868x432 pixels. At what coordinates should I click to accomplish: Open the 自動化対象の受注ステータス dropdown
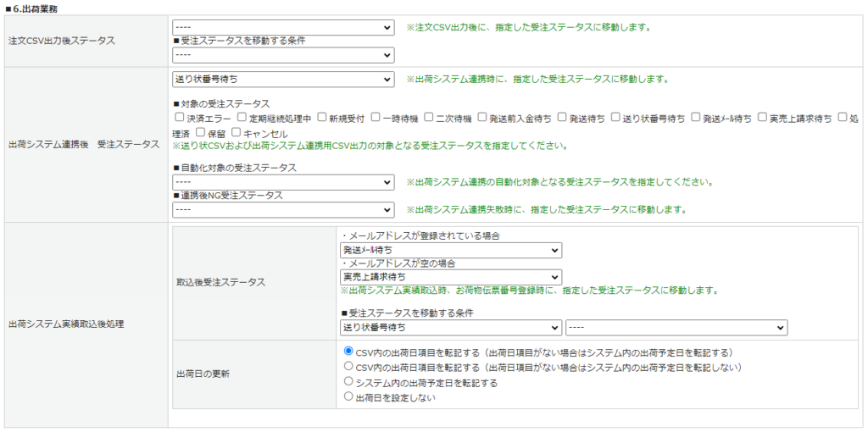coord(282,182)
